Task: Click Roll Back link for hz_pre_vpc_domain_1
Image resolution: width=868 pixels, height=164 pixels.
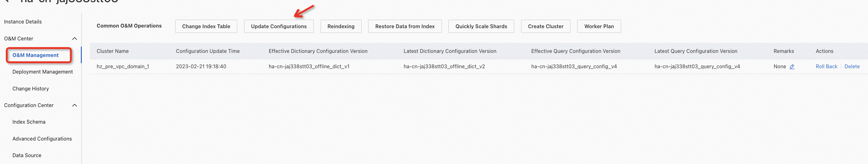Action: coord(826,67)
